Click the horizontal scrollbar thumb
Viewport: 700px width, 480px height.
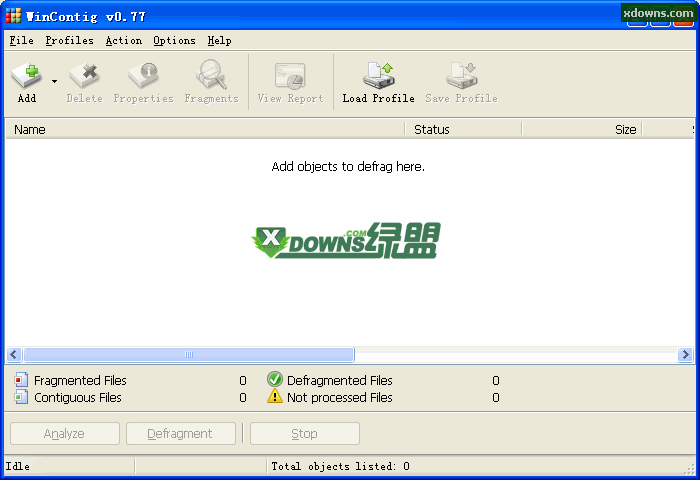click(189, 355)
